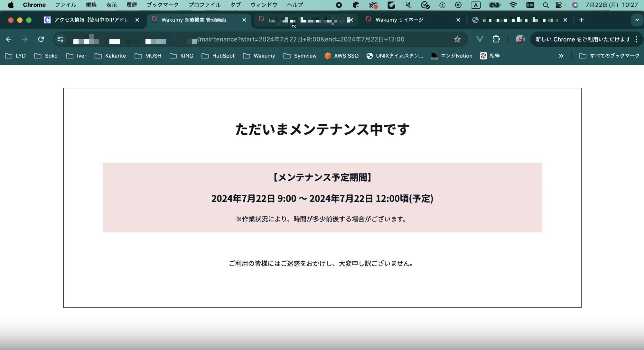Open Spotlight search from the menu bar

[546, 5]
